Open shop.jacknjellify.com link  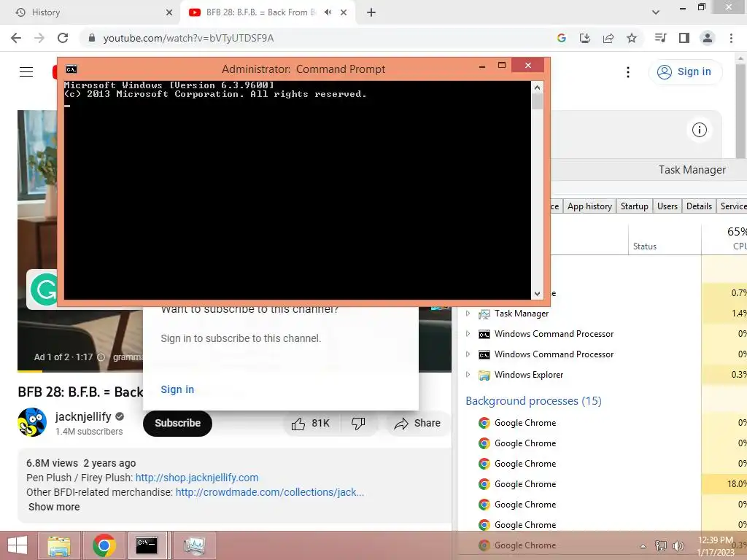point(197,478)
